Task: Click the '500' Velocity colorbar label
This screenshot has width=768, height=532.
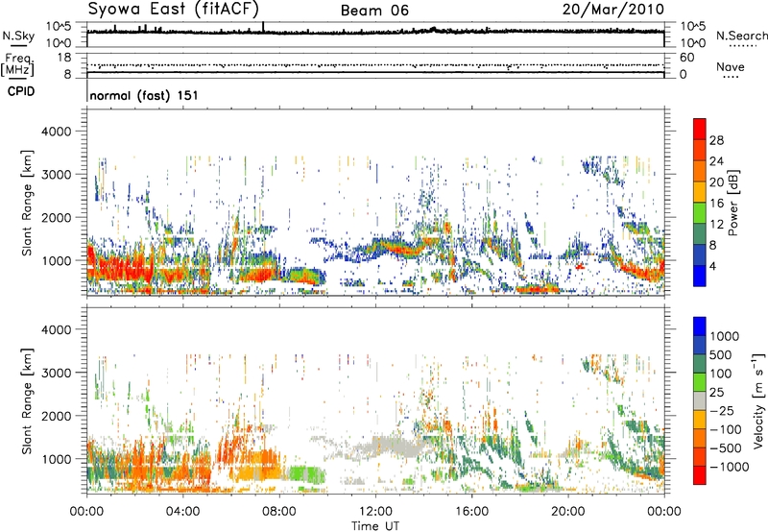Action: [721, 355]
